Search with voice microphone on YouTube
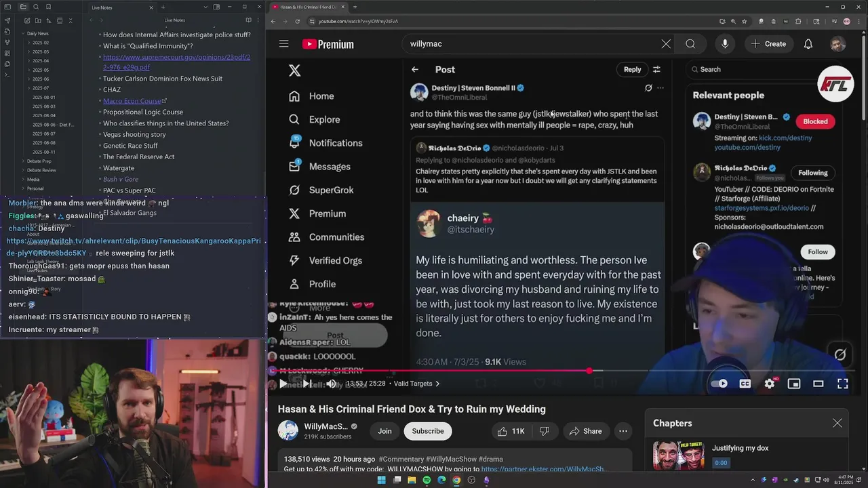868x488 pixels. coord(725,44)
